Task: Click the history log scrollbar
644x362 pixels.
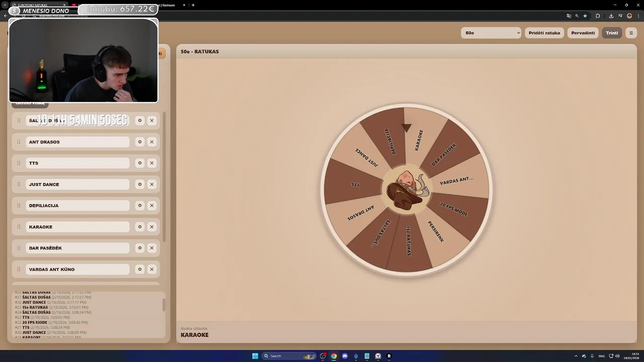Action: (164, 305)
